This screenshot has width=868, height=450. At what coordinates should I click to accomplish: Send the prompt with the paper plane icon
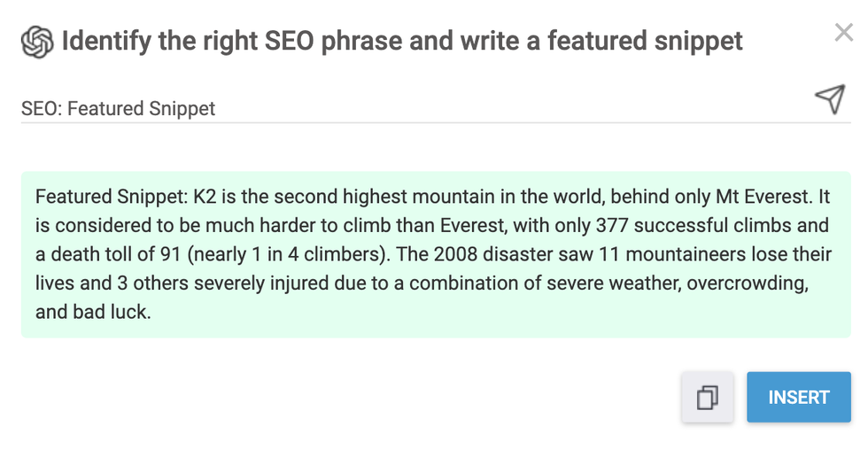coord(829,100)
